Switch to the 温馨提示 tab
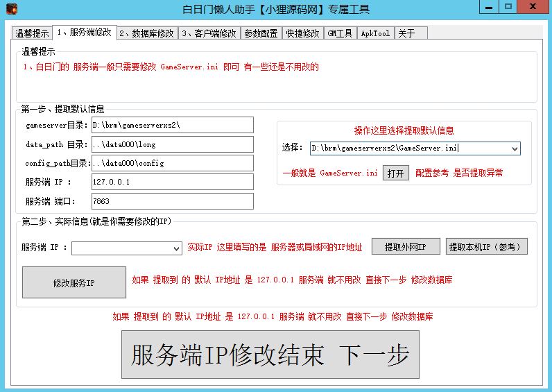This screenshot has width=552, height=392. [x=32, y=33]
